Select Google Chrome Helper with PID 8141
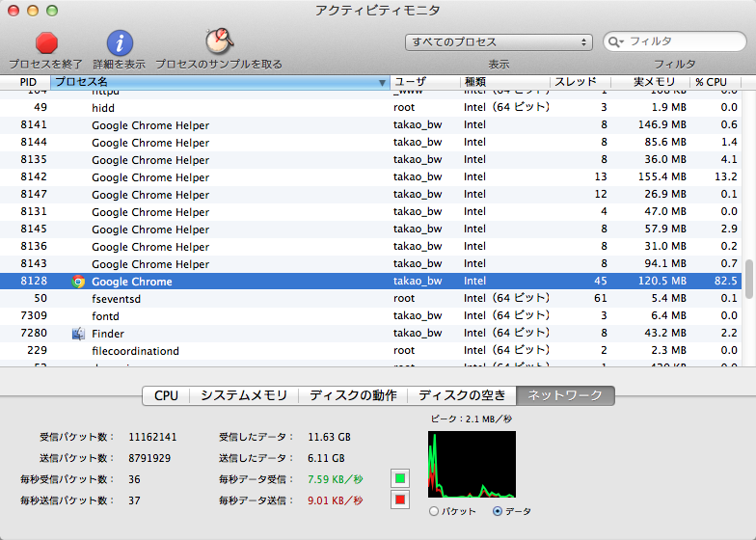The image size is (756, 540). 370,125
